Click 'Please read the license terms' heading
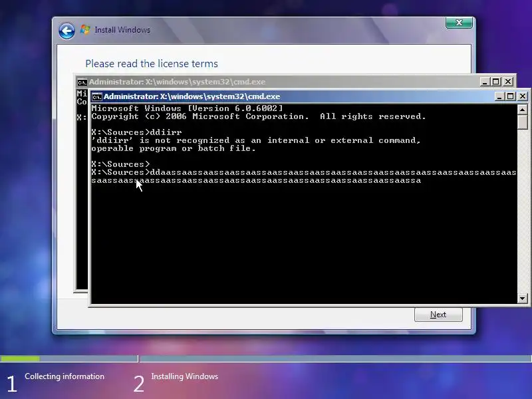 (152, 63)
